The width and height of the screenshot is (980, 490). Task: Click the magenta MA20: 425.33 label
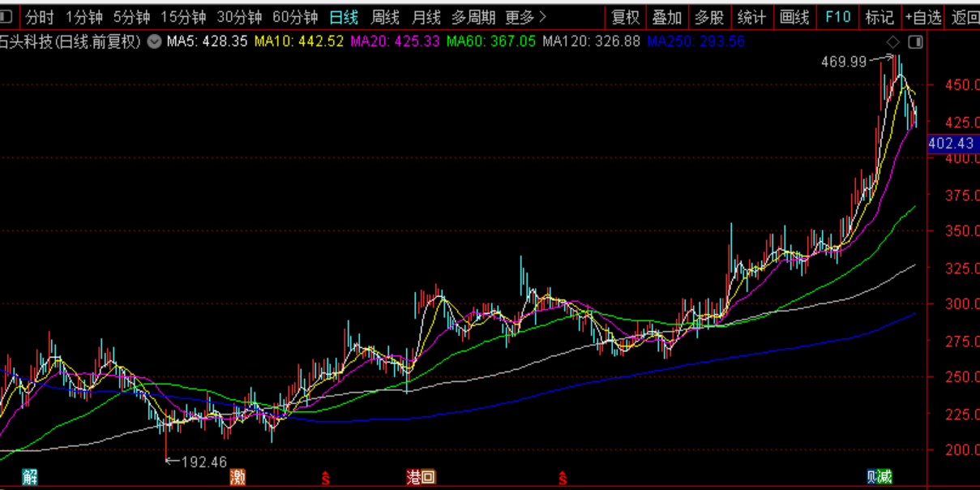coord(396,41)
